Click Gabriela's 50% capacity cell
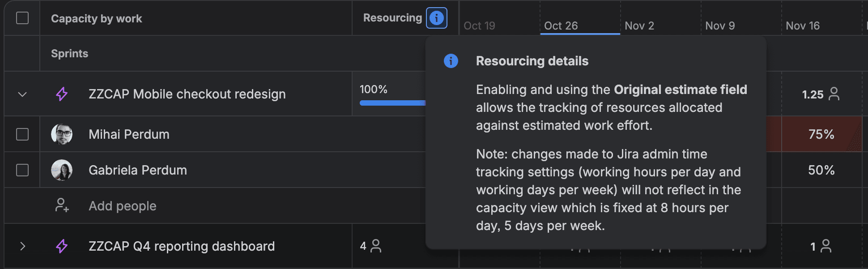The height and width of the screenshot is (269, 868). point(821,170)
